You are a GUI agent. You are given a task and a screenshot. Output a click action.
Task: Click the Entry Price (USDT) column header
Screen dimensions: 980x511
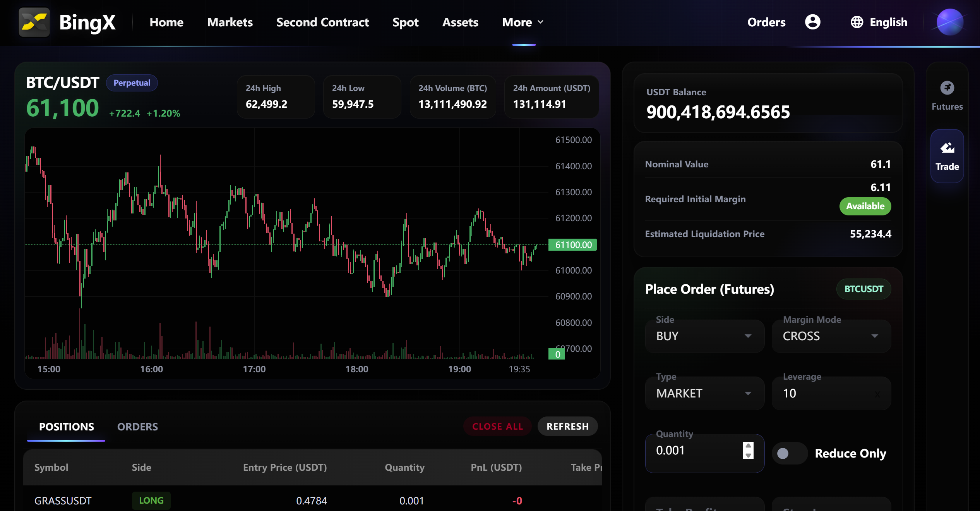pyautogui.click(x=285, y=467)
